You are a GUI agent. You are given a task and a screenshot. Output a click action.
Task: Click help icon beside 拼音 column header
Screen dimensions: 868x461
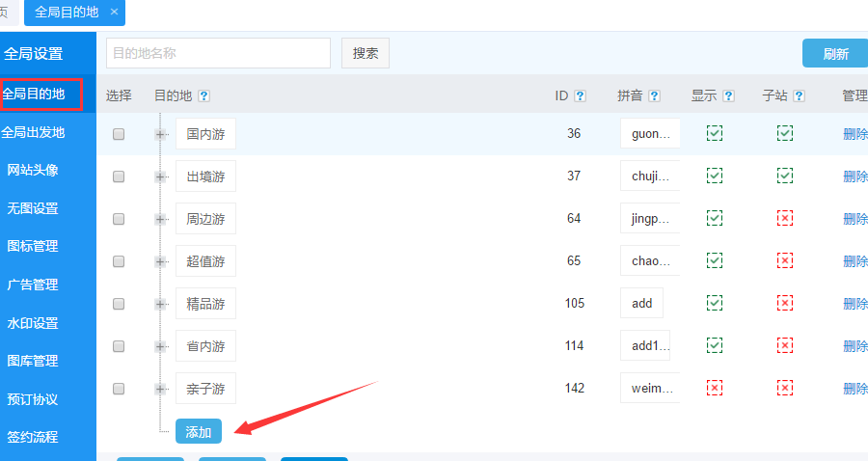(x=655, y=96)
